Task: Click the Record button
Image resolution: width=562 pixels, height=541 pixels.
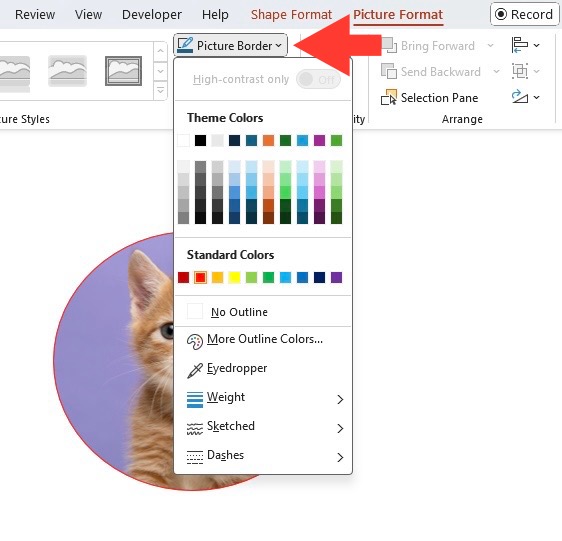Action: pyautogui.click(x=524, y=14)
